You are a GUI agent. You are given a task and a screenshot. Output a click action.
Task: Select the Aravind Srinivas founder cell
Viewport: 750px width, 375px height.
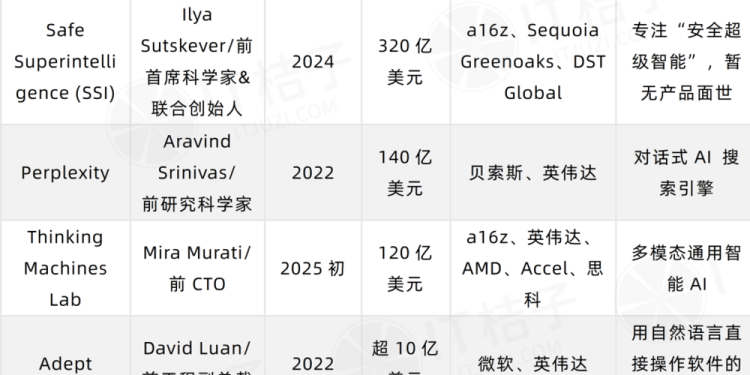(198, 173)
